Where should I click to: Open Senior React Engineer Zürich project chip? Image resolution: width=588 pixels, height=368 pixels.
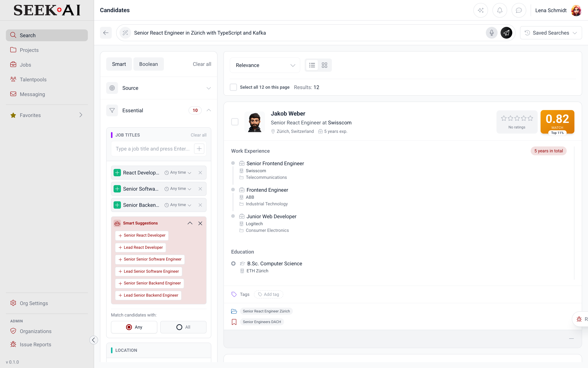[266, 311]
